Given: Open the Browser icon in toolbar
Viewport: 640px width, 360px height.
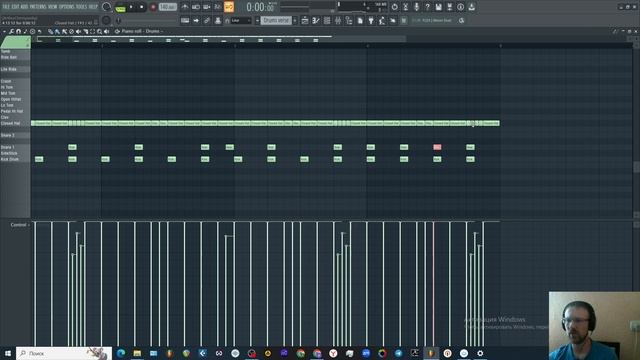Looking at the screenshot, I should (x=349, y=20).
